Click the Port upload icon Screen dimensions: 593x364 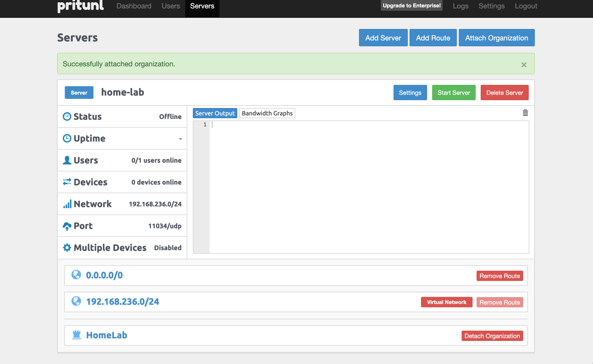[67, 226]
